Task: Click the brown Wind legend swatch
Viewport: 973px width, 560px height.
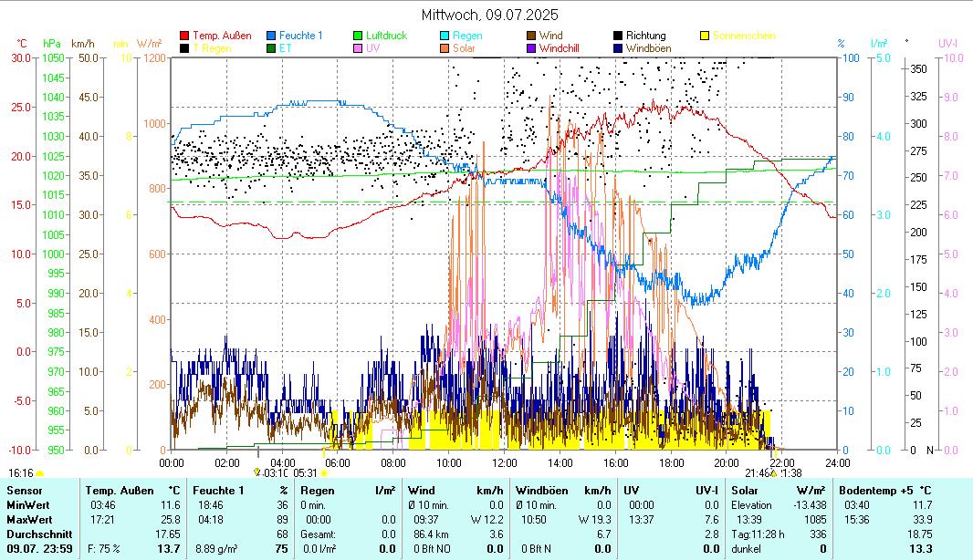Action: click(531, 36)
